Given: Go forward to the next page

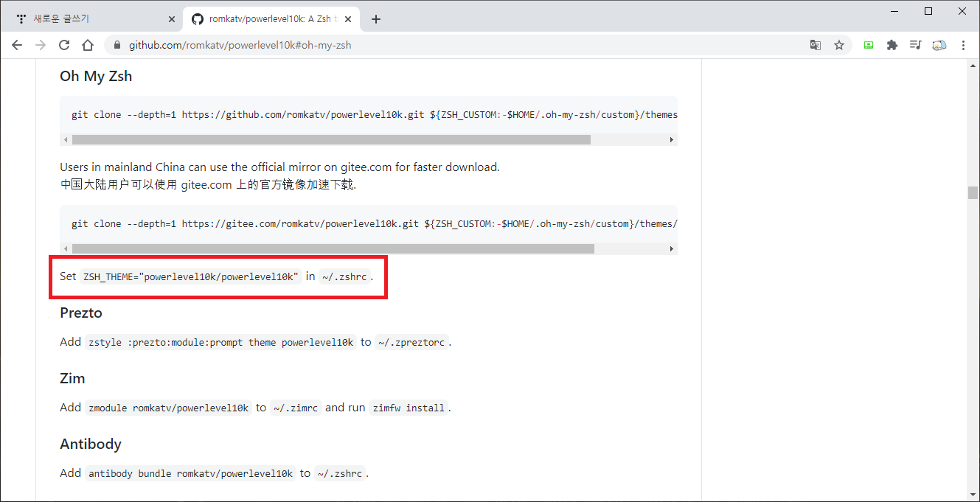Looking at the screenshot, I should pos(41,45).
